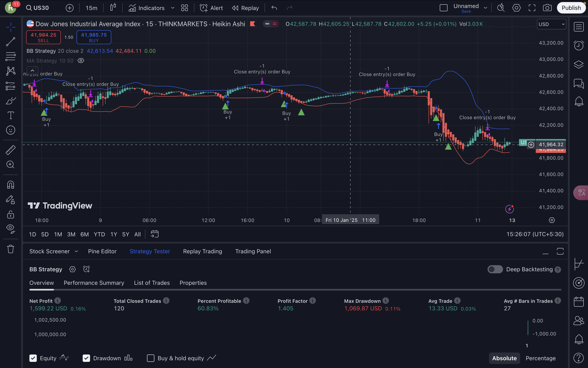Click the 41,984.25 SELL button
Screen dimensions: 588x368
[x=43, y=37]
